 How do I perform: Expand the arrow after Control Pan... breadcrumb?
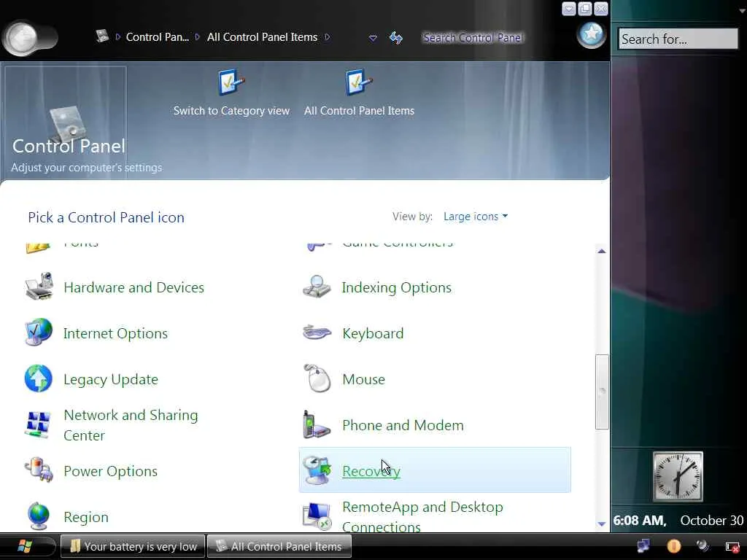pyautogui.click(x=198, y=36)
